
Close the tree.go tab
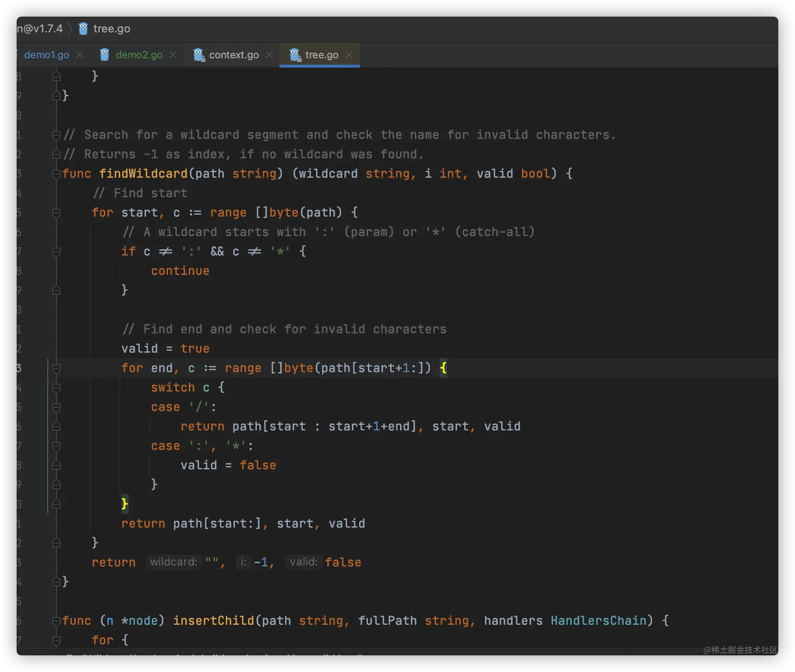(x=349, y=55)
